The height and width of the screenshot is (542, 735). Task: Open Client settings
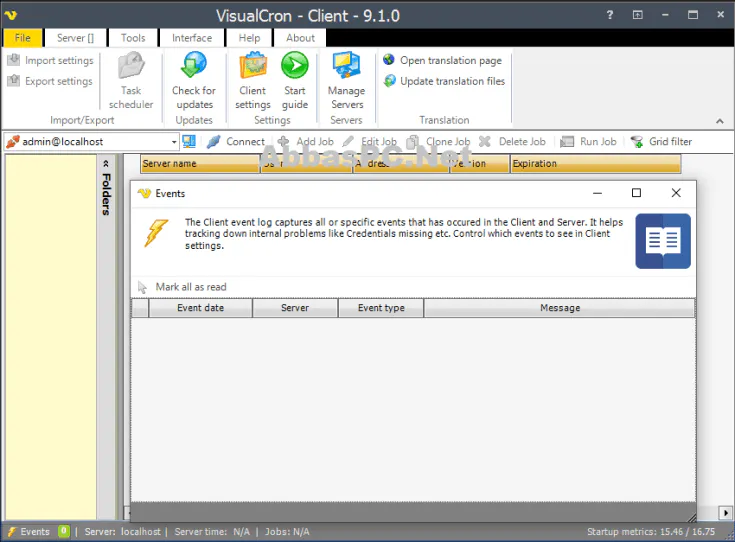[253, 81]
